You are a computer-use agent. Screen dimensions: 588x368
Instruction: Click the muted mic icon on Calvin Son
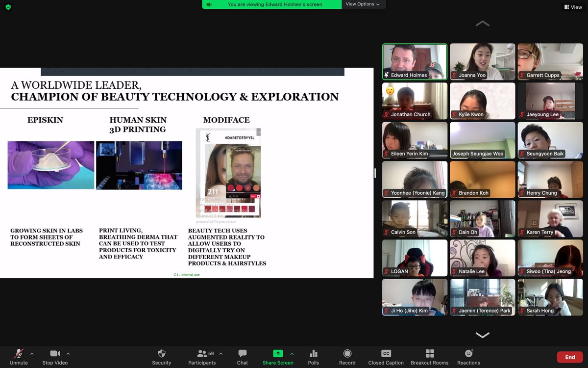click(387, 232)
